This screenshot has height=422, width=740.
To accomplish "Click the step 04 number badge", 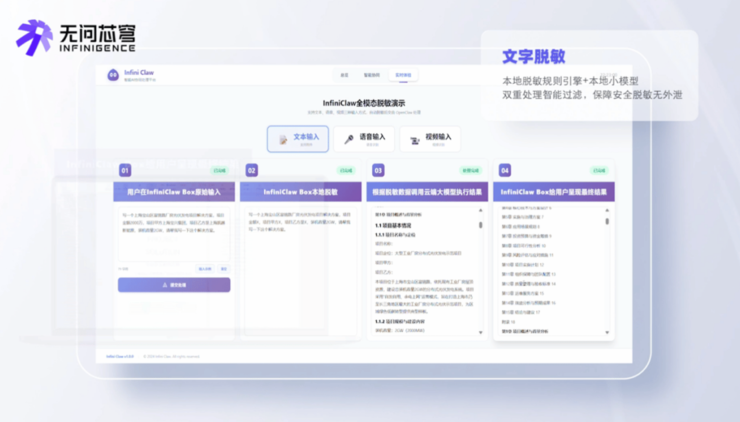I will 505,171.
